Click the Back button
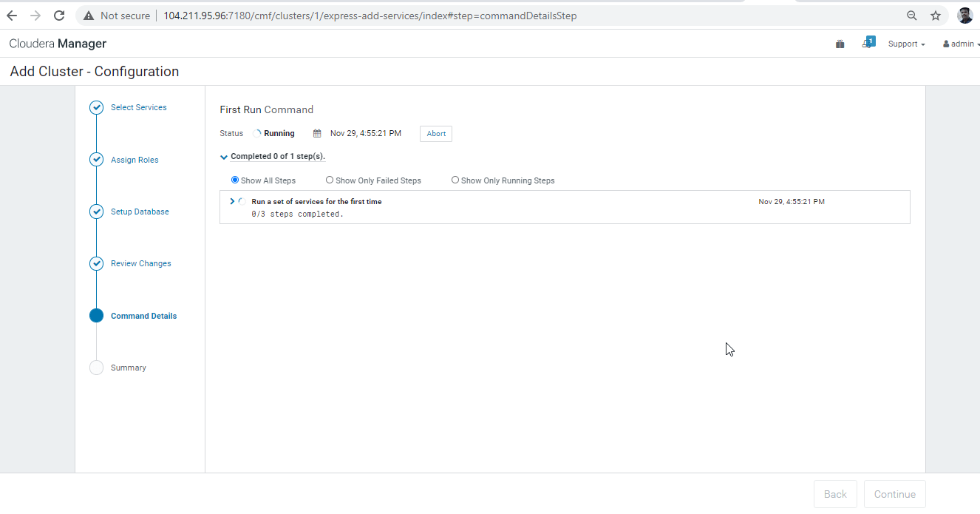 click(x=835, y=494)
